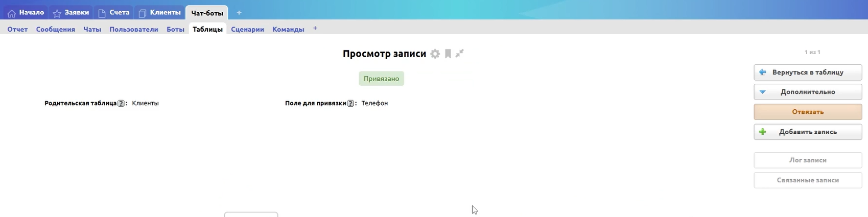
Task: Select the Чат-боты tab
Action: [x=207, y=13]
